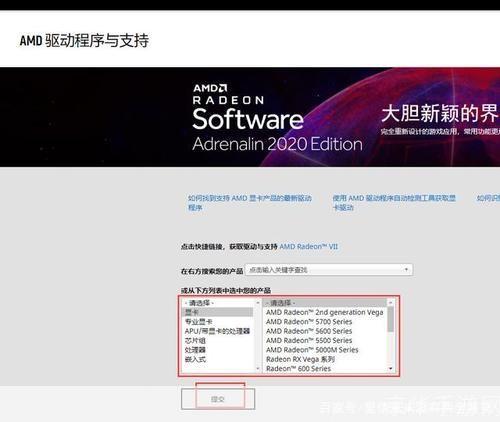Click the series list scrollbar thumb

[391, 319]
